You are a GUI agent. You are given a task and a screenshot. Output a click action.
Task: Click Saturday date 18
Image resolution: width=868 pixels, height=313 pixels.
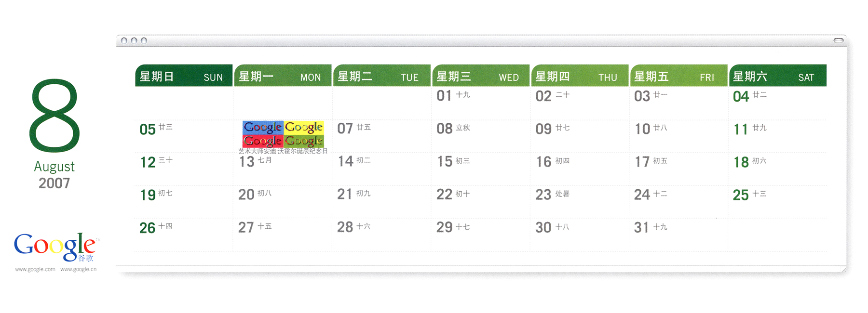pos(742,162)
